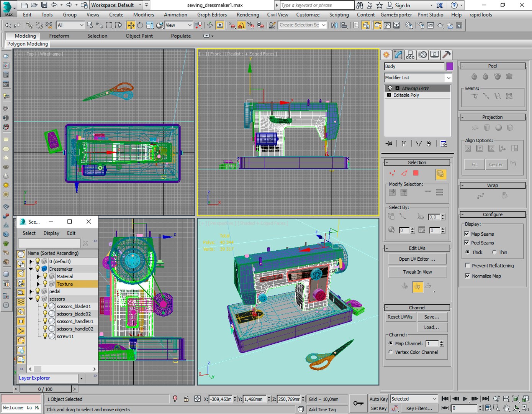Select Vertex sub-object mode in Selection

click(x=392, y=173)
